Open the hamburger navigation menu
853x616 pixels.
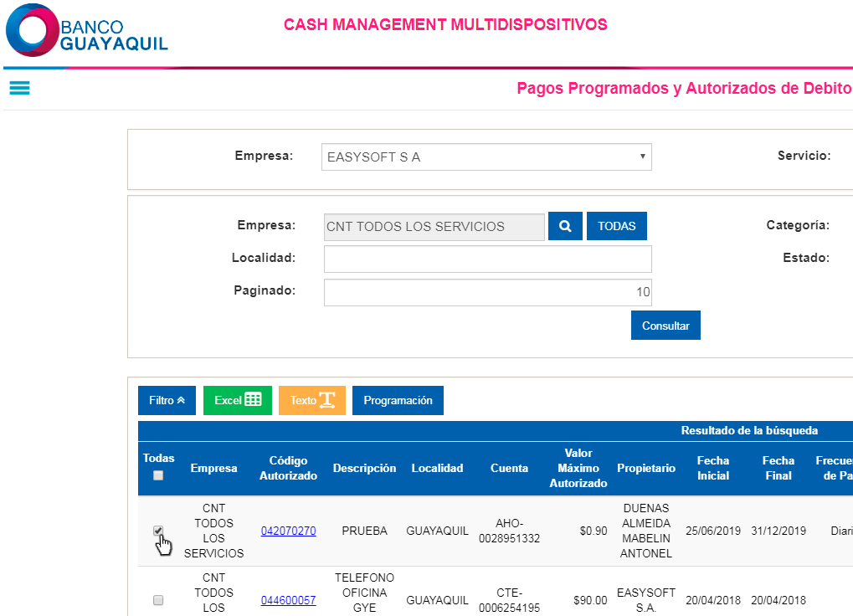(x=19, y=88)
